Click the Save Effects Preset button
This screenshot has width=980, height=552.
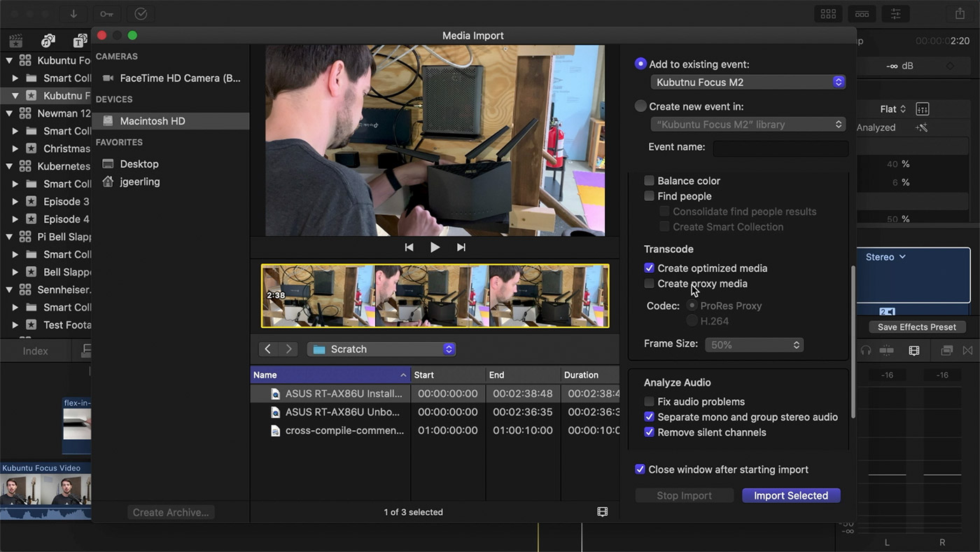(x=916, y=327)
